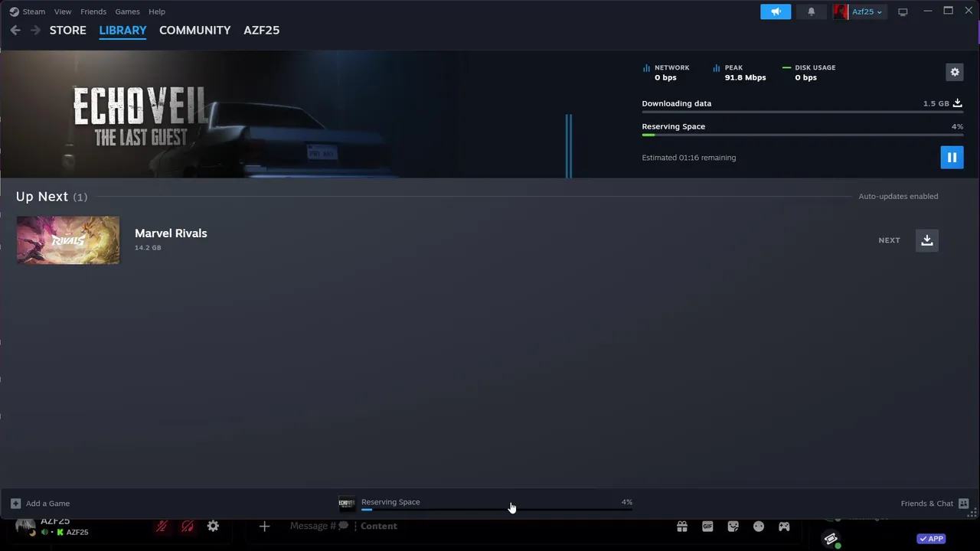
Task: Click the Reserving Space progress bar in downloads panel
Action: tap(802, 135)
